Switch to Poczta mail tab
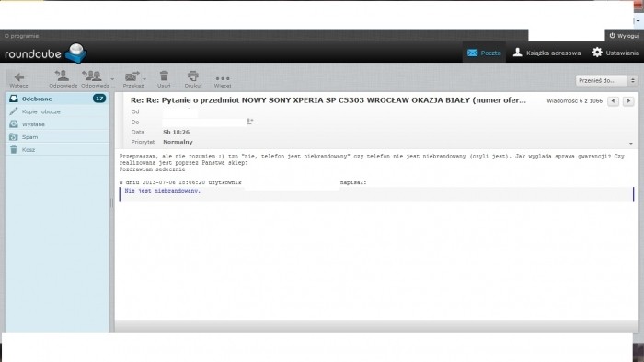Image resolution: width=644 pixels, height=362 pixels. 484,53
